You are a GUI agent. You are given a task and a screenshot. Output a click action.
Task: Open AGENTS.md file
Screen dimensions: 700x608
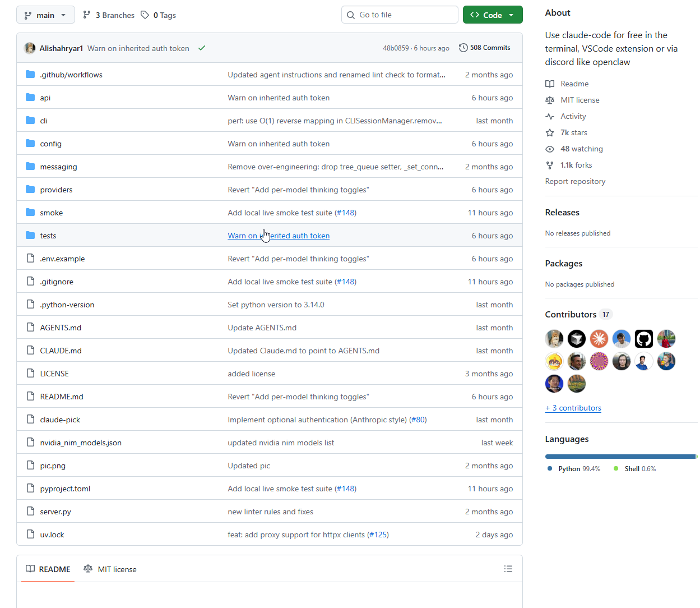61,328
